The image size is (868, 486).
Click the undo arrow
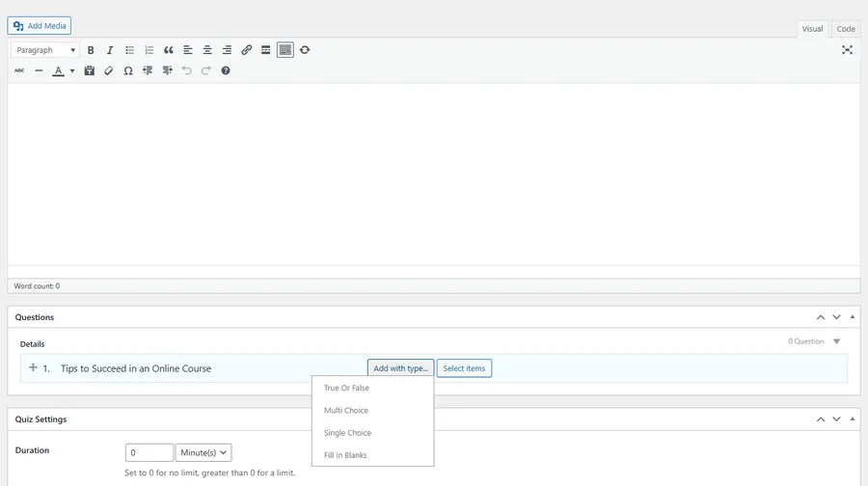pos(186,70)
